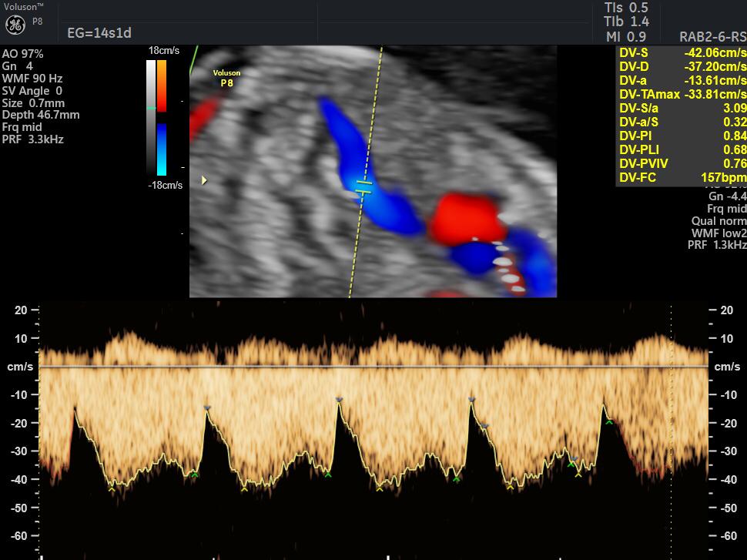Click the yellow focal zone arrow marker
The height and width of the screenshot is (560, 747).
204,180
